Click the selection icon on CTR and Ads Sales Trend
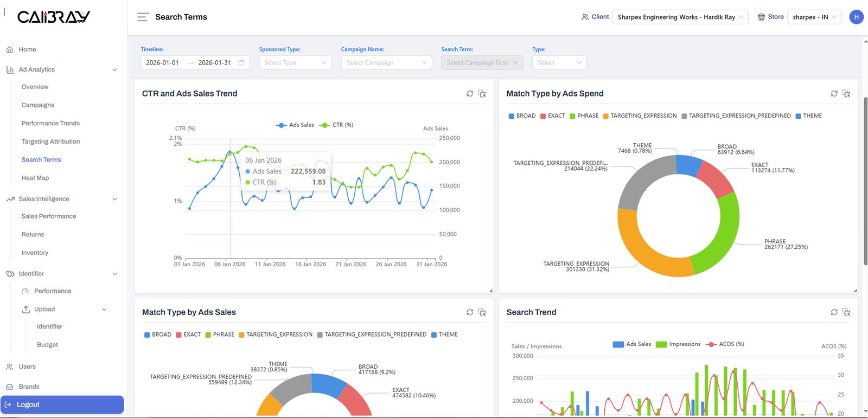The width and height of the screenshot is (868, 418). tap(482, 94)
